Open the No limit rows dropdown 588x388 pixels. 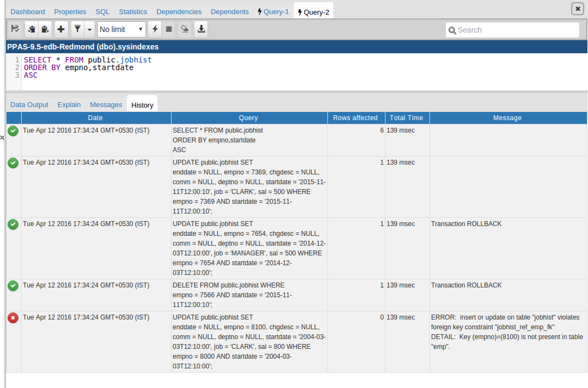point(121,29)
